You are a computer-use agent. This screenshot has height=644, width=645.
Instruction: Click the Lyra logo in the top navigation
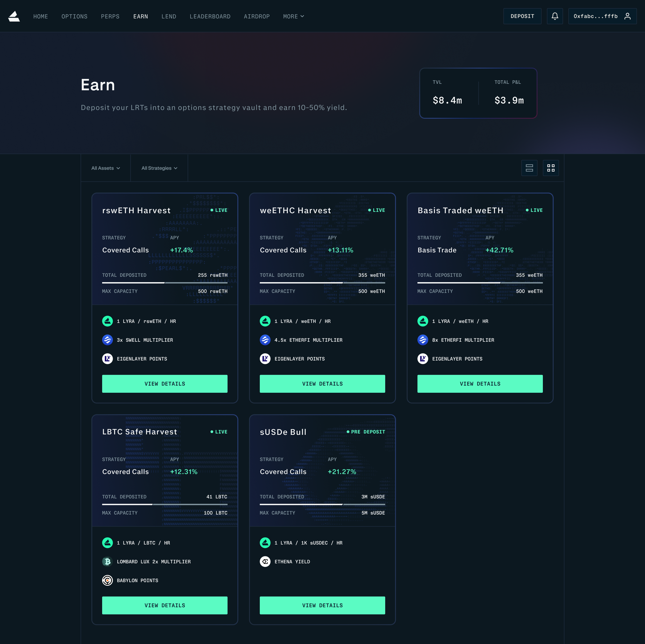pos(14,16)
